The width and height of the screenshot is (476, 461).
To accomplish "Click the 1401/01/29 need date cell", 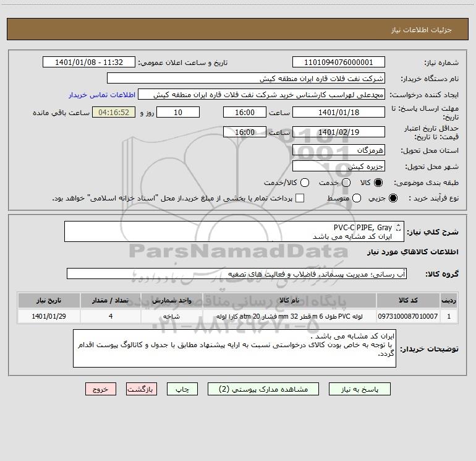I will pyautogui.click(x=49, y=316).
